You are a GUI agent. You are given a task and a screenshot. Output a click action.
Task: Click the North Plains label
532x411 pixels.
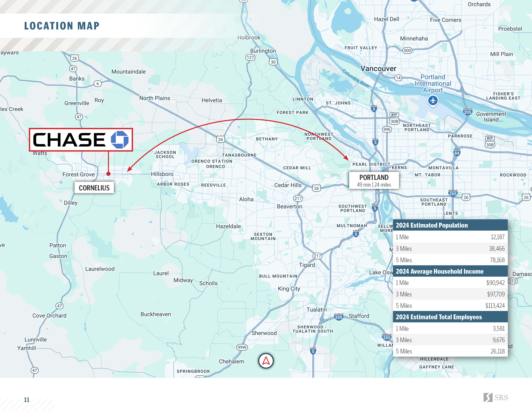155,98
